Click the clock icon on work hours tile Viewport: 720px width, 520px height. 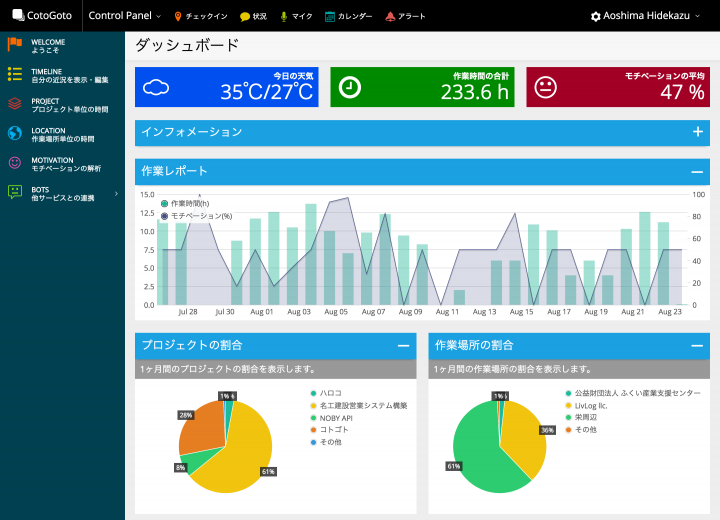350,88
